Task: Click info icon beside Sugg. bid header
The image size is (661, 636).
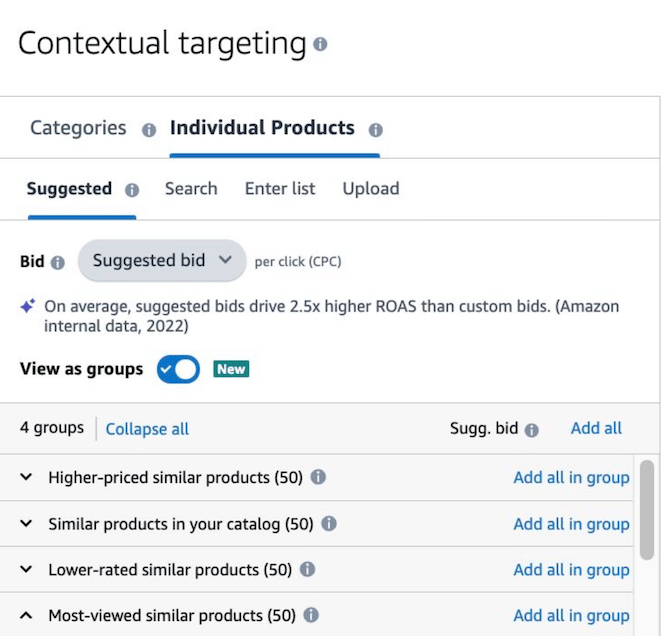Action: click(531, 430)
